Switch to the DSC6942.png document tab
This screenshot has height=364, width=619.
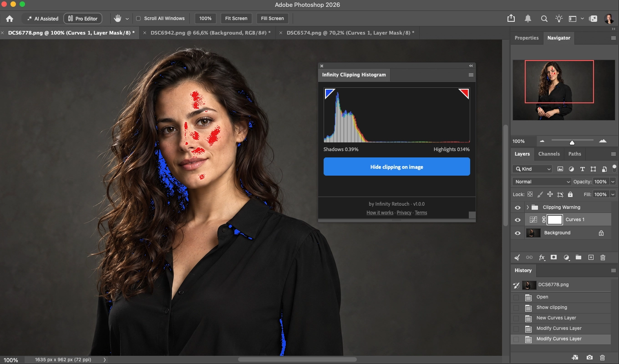[210, 33]
